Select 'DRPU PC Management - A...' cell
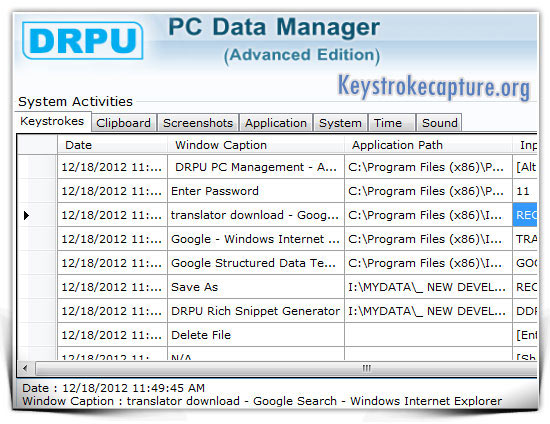 256,167
